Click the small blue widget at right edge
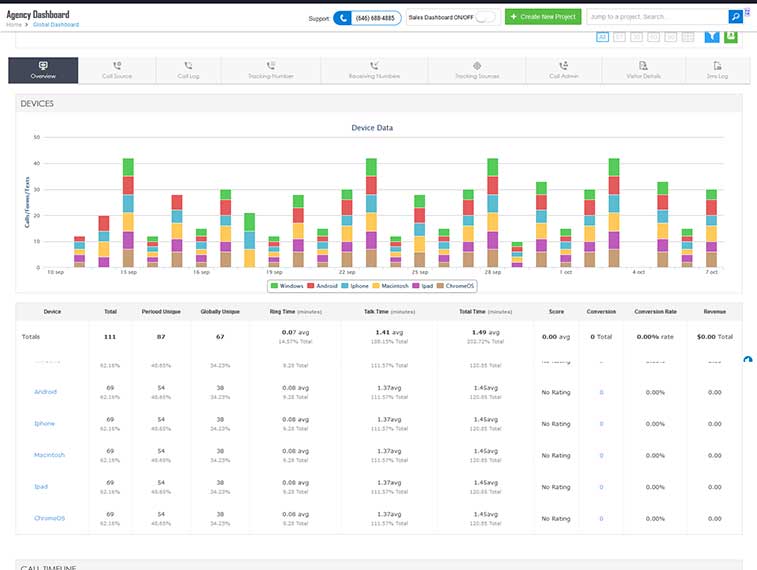The height and width of the screenshot is (570, 757). [750, 360]
